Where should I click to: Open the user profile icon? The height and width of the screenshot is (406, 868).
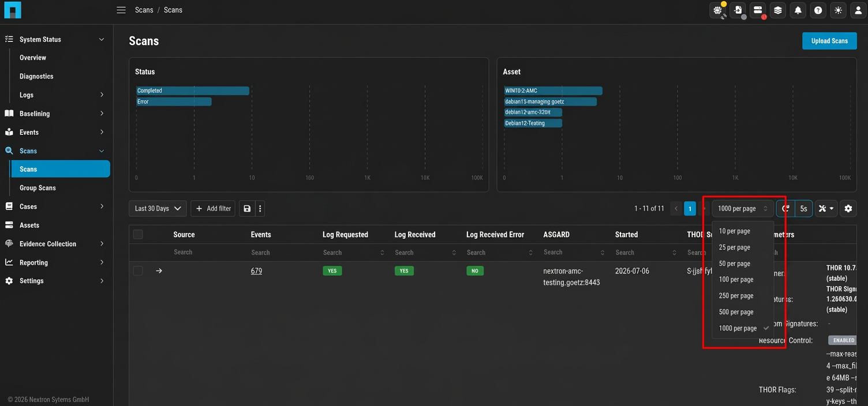pyautogui.click(x=858, y=10)
